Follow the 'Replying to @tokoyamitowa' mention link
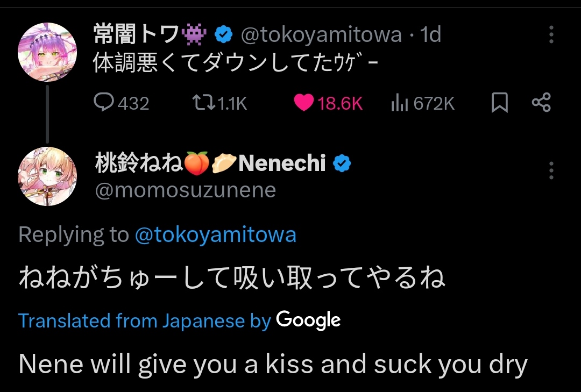581x392 pixels. 215,235
